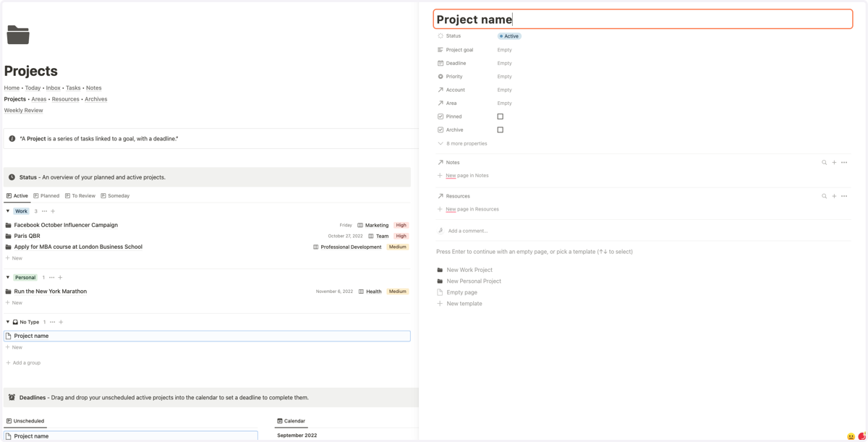The image size is (868, 442).
Task: Open the Active status dropdown
Action: (509, 36)
